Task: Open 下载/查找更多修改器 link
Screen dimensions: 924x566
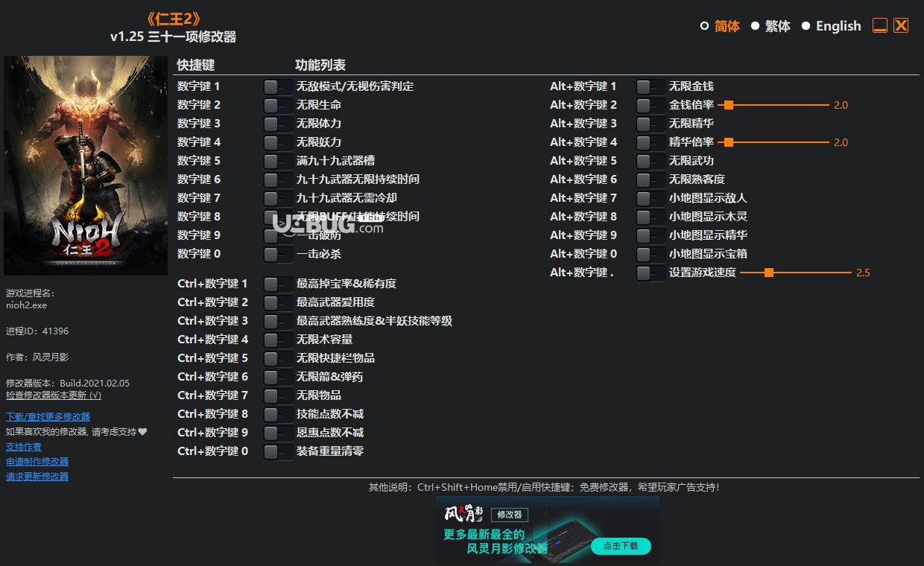Action: [48, 417]
